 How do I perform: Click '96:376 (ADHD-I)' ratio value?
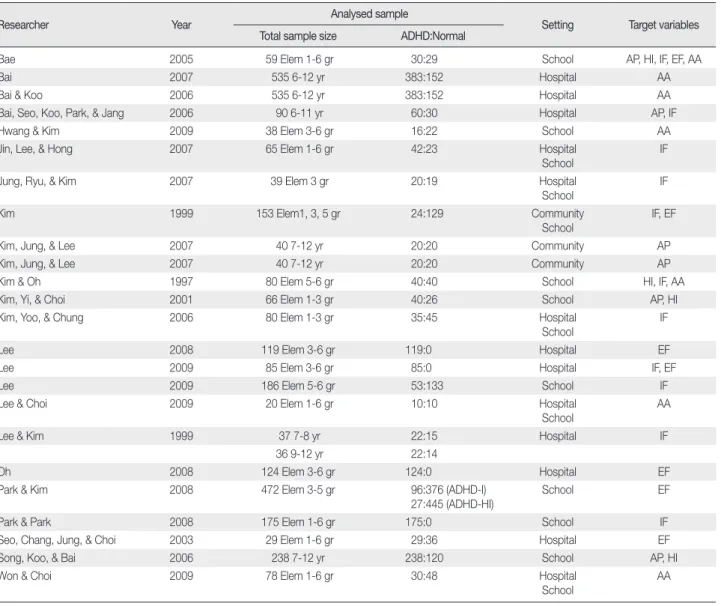click(448, 490)
